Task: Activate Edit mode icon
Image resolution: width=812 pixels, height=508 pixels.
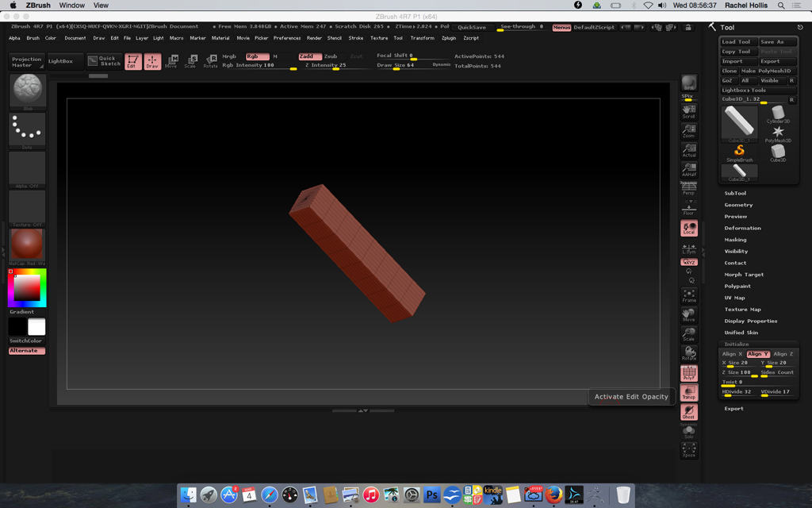Action: point(133,61)
